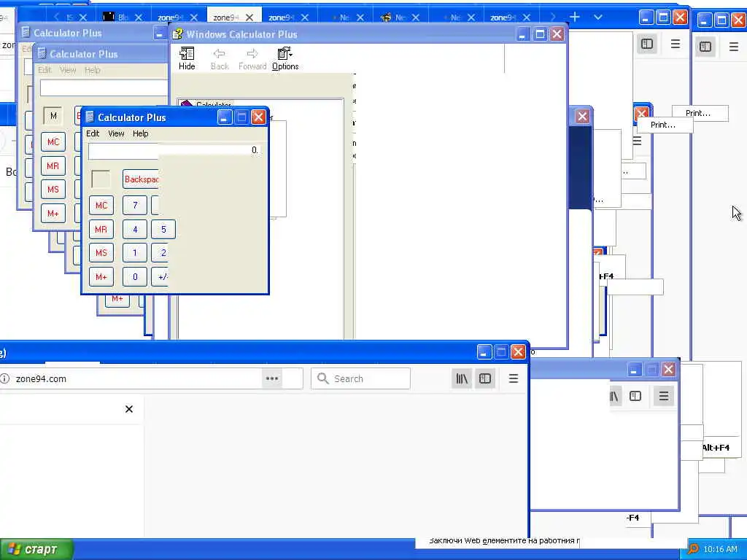Open a new tab with the plus button
Screen dimensions: 747x560
[x=575, y=17]
